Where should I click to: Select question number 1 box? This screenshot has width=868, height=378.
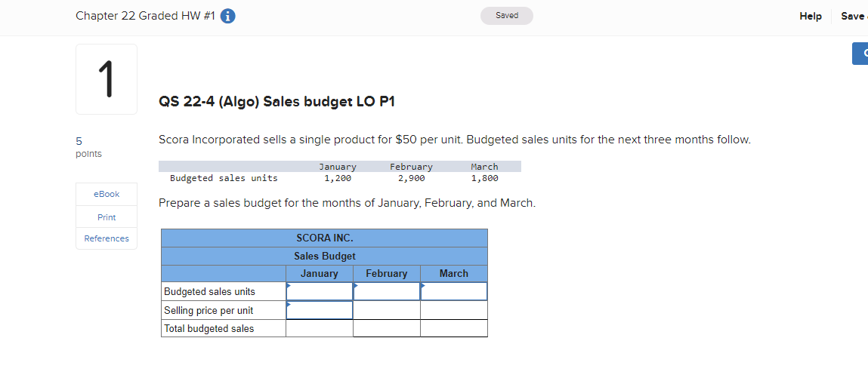107,79
